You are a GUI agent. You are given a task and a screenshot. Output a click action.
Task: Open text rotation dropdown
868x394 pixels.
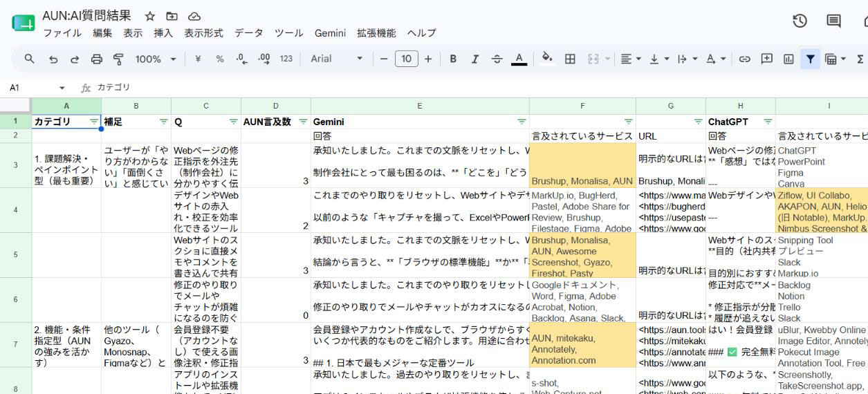(x=715, y=59)
